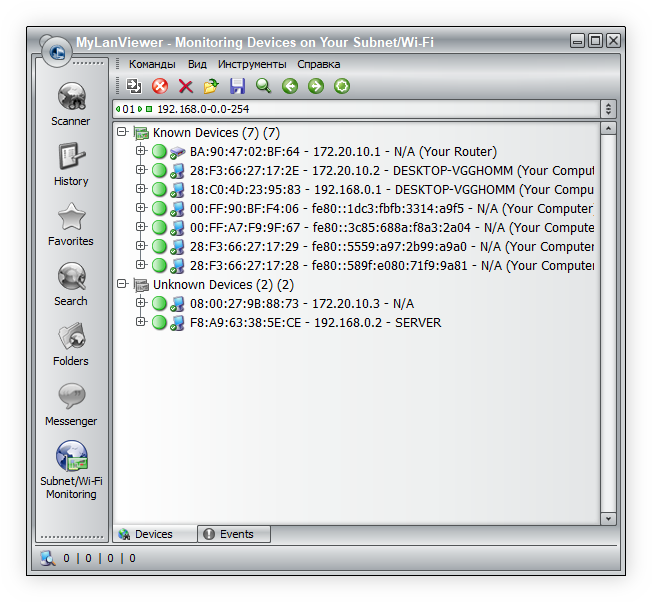Open the Search panel
The width and height of the screenshot is (652, 602).
pyautogui.click(x=71, y=284)
